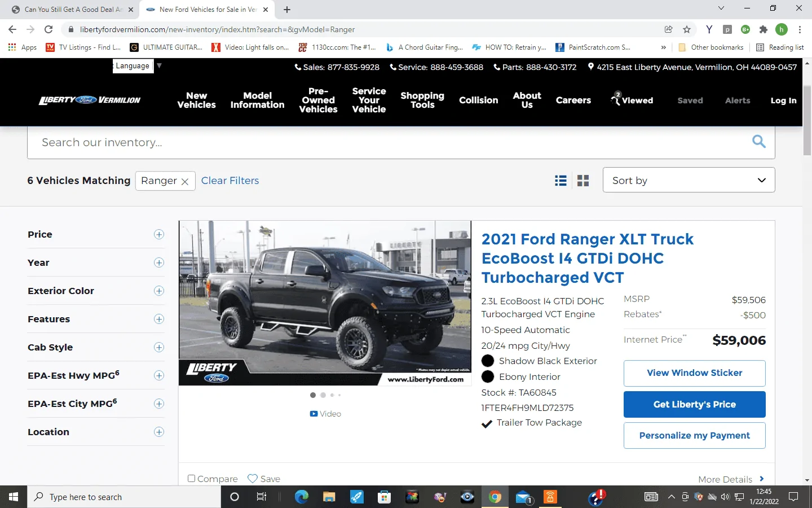Switch to list view icon

[x=561, y=181]
